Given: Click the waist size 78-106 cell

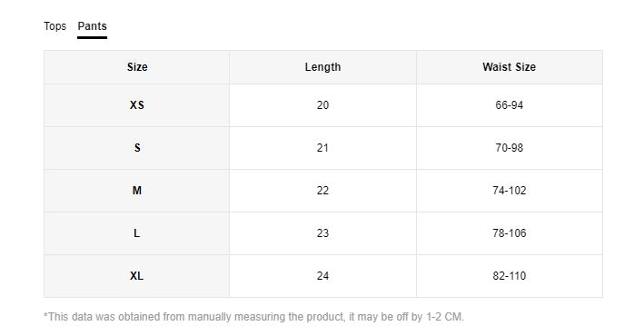Looking at the screenshot, I should pos(510,233).
